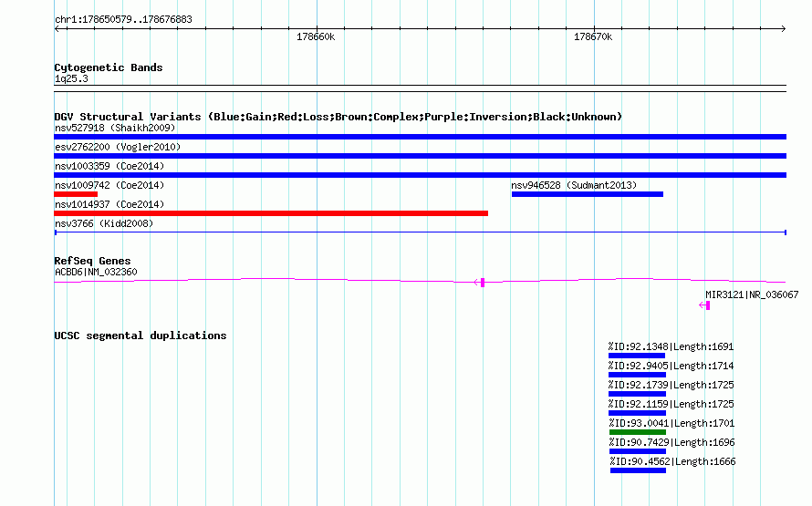Click the MIR3121|NR_036067 gene label
812x506 pixels.
click(x=752, y=294)
